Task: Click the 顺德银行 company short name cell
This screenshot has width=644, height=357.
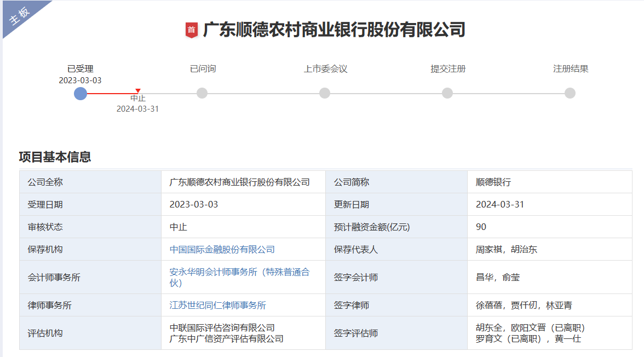Action: 493,182
